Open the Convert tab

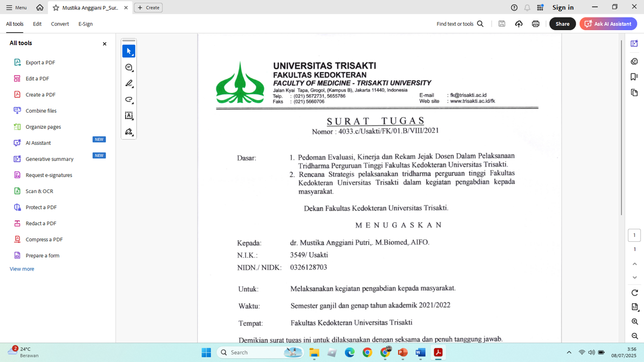[x=60, y=24]
